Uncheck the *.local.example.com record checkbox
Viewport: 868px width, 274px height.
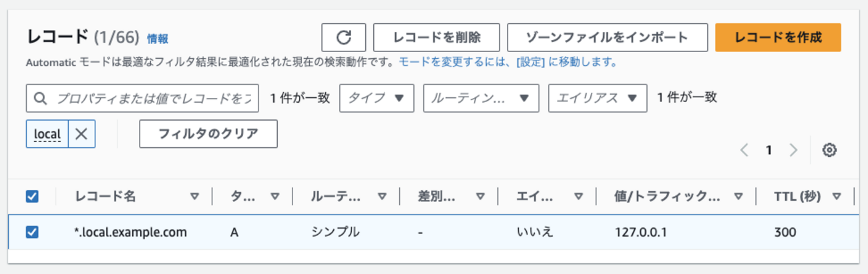31,232
